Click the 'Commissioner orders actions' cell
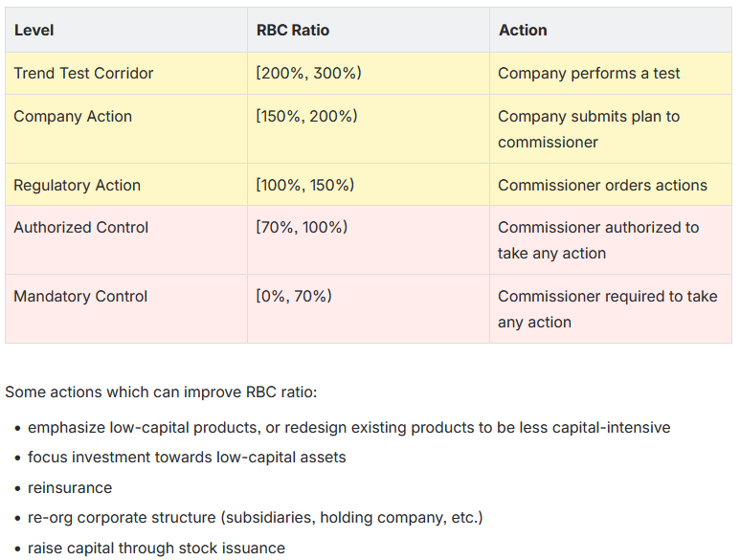The width and height of the screenshot is (740, 560). click(602, 185)
